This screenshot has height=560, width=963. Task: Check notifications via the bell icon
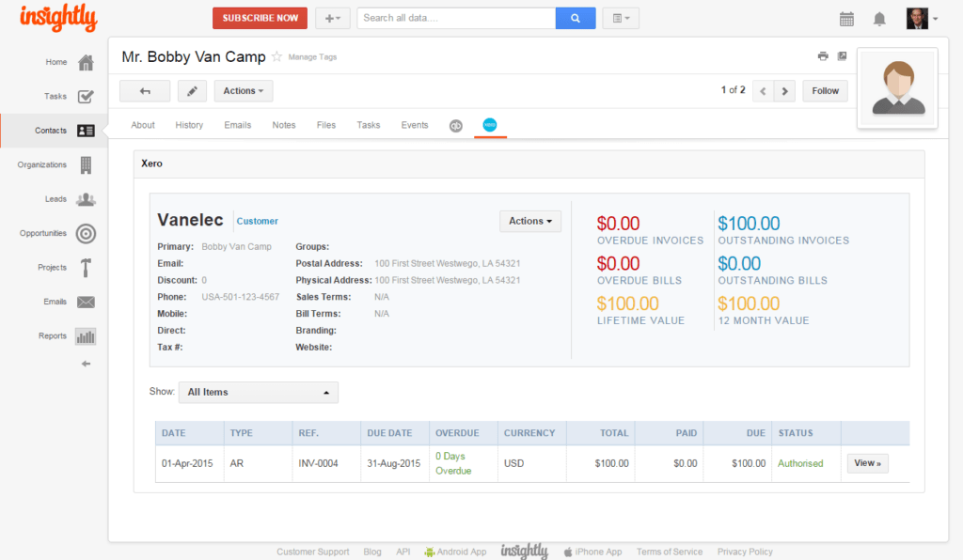(x=880, y=18)
